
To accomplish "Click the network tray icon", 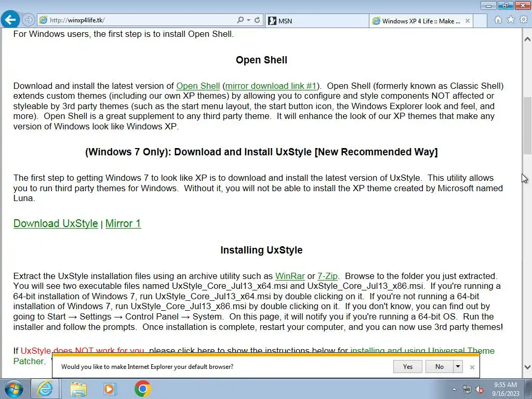I will [467, 390].
